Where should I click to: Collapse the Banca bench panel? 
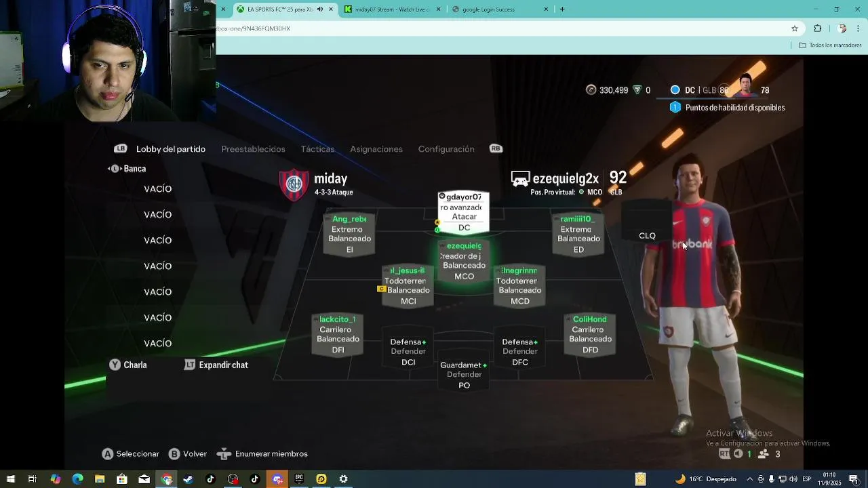(127, 169)
